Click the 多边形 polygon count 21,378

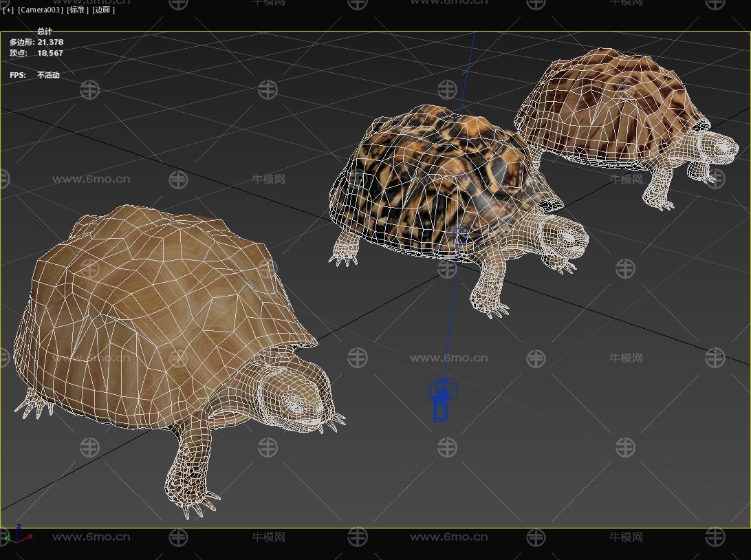(x=50, y=42)
